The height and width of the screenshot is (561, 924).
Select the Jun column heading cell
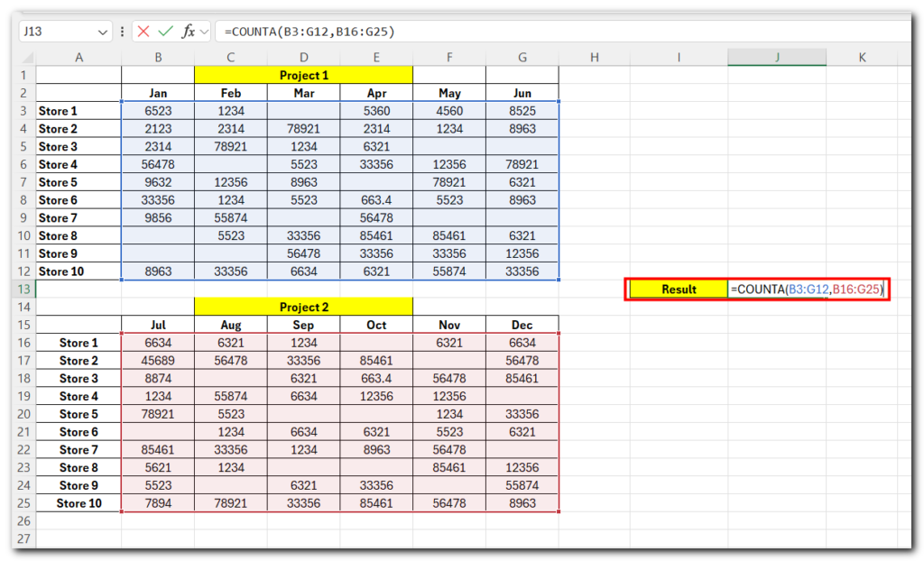tap(522, 93)
